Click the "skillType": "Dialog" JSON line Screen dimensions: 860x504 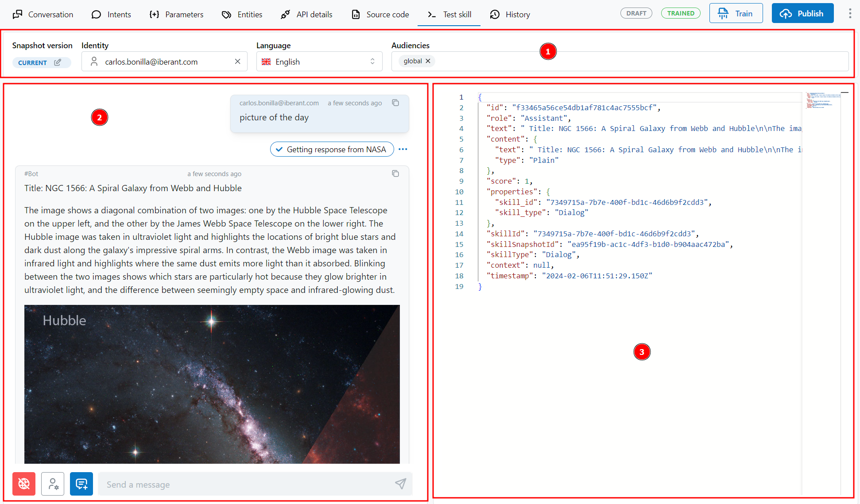(x=532, y=254)
